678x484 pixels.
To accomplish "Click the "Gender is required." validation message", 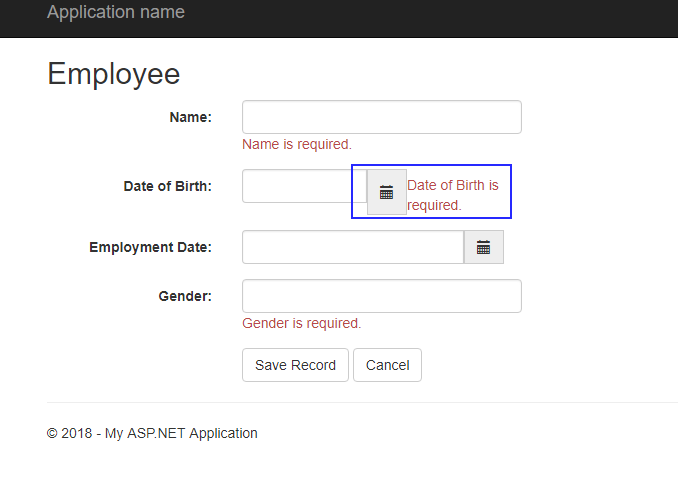I will tap(301, 323).
